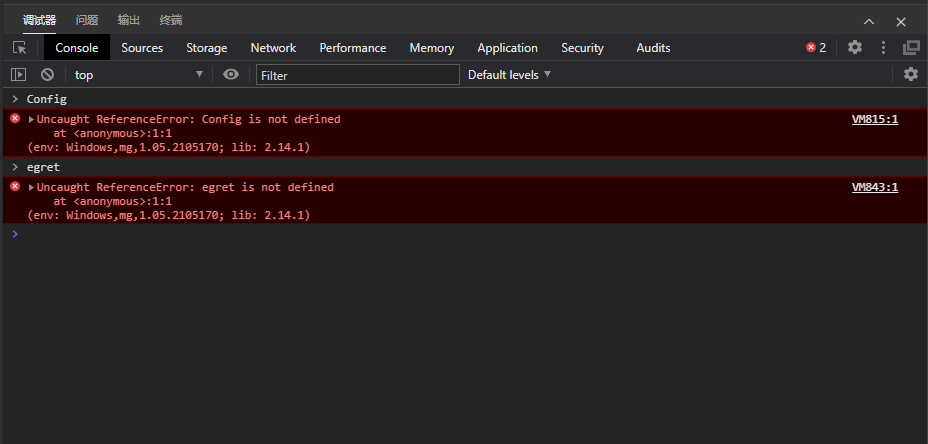The width and height of the screenshot is (928, 444).
Task: Select the 终端 tab
Action: [x=171, y=20]
